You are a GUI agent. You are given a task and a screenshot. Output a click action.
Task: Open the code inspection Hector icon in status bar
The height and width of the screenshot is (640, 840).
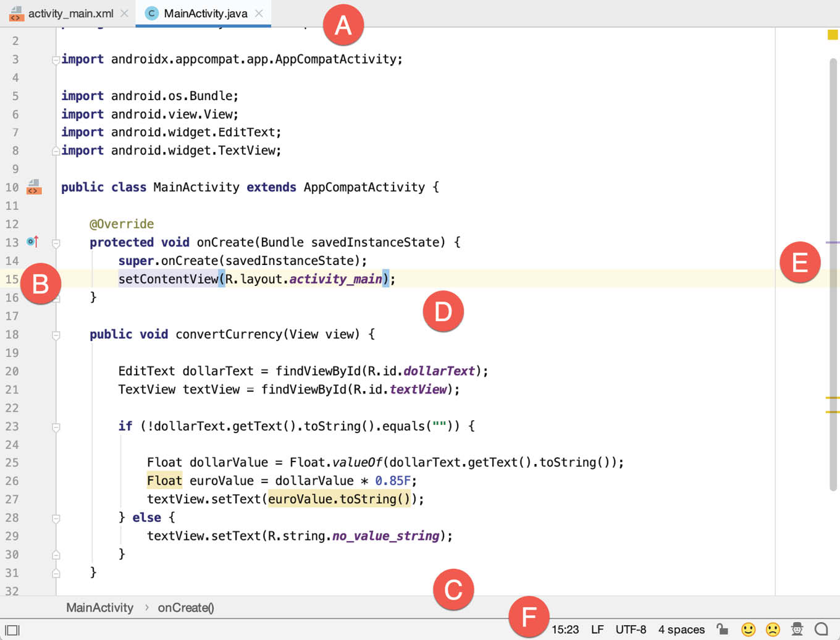click(797, 629)
